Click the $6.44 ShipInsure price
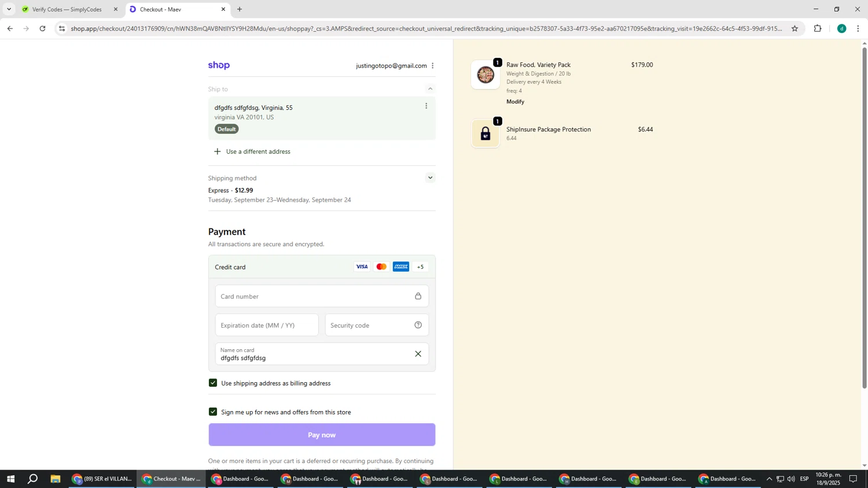This screenshot has height=488, width=868. click(x=645, y=130)
